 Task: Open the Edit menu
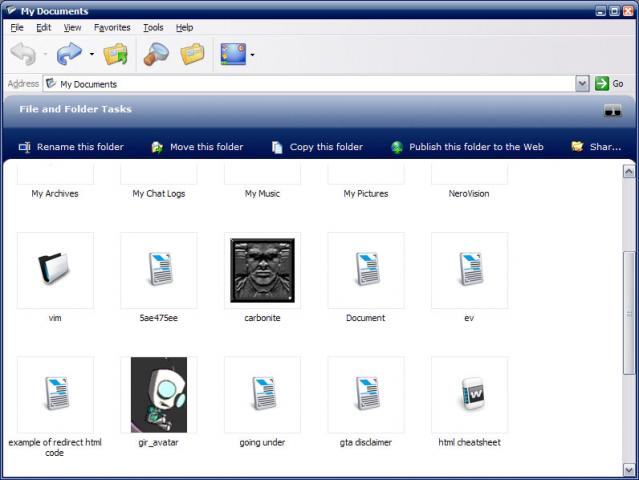[x=44, y=27]
